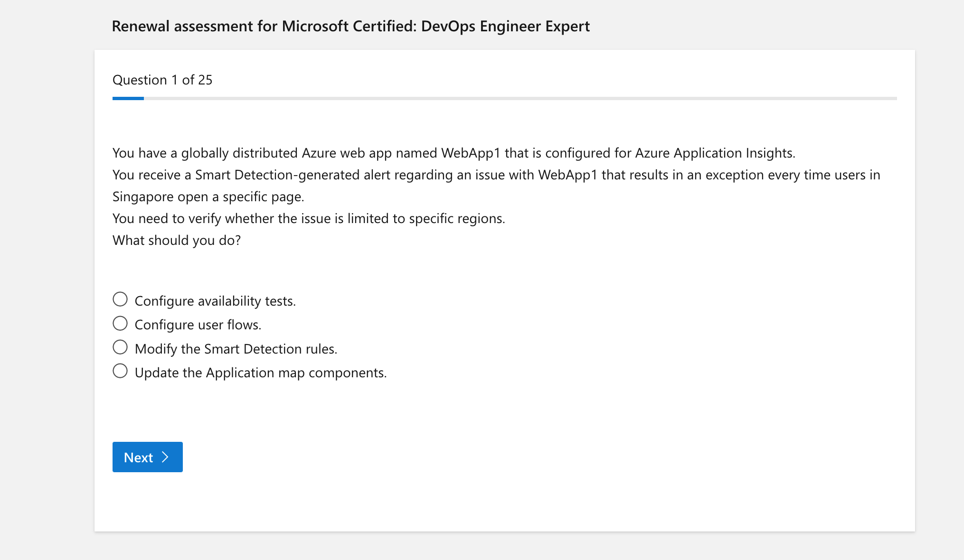
Task: Click the 'Configure availability tests.' answer text
Action: click(x=215, y=301)
